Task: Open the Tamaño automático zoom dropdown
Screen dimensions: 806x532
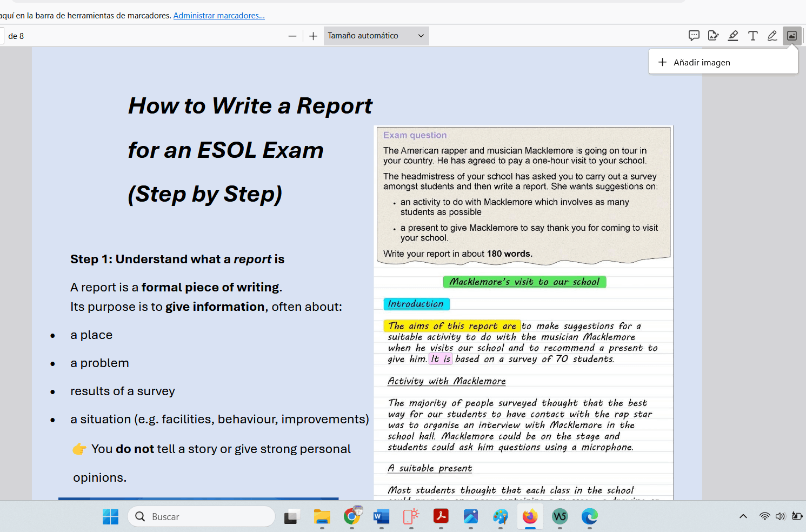Action: [376, 36]
